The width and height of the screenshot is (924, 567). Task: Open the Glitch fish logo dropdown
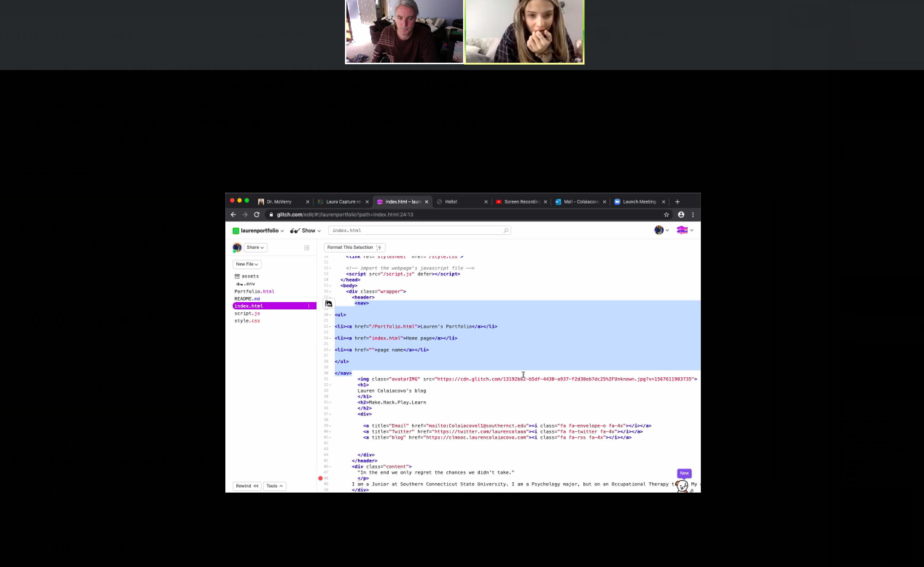click(x=685, y=230)
